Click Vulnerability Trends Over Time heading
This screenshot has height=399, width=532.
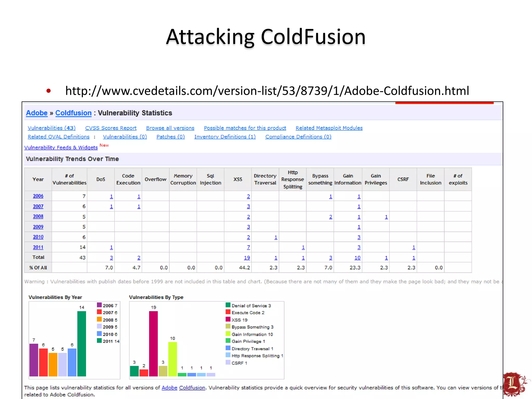(x=72, y=159)
